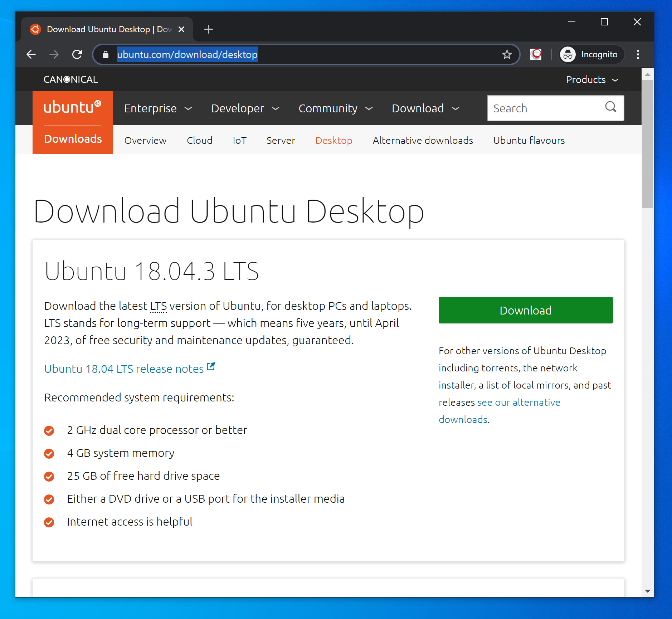Click 'Internet access is helpful' text
This screenshot has height=619, width=672.
pos(130,522)
